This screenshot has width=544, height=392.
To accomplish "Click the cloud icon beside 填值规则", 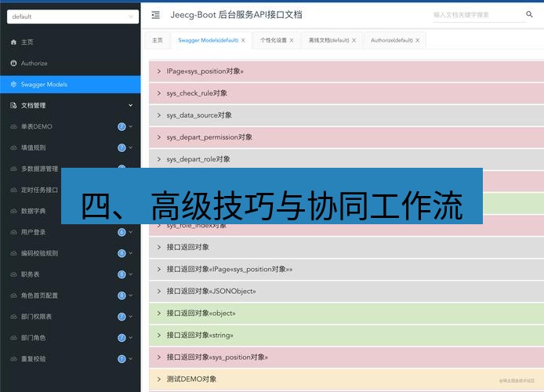I will click(13, 147).
